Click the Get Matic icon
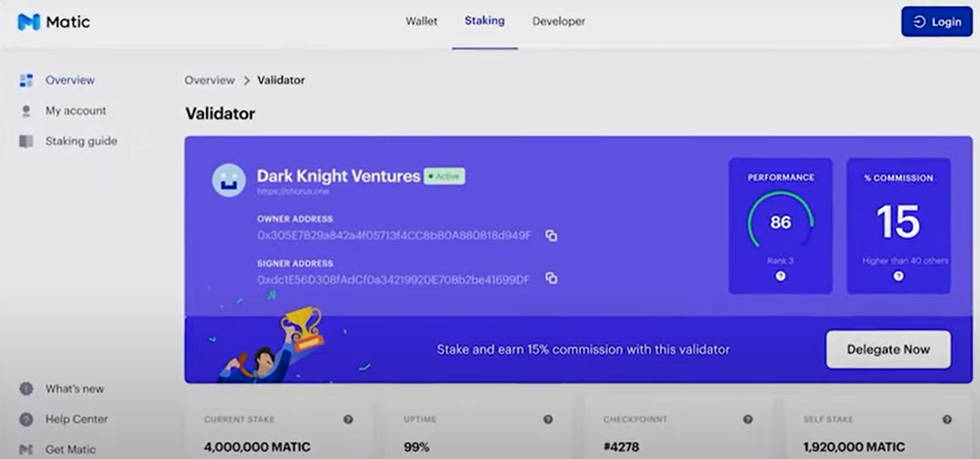Viewport: 980px width, 459px height. pos(26,449)
